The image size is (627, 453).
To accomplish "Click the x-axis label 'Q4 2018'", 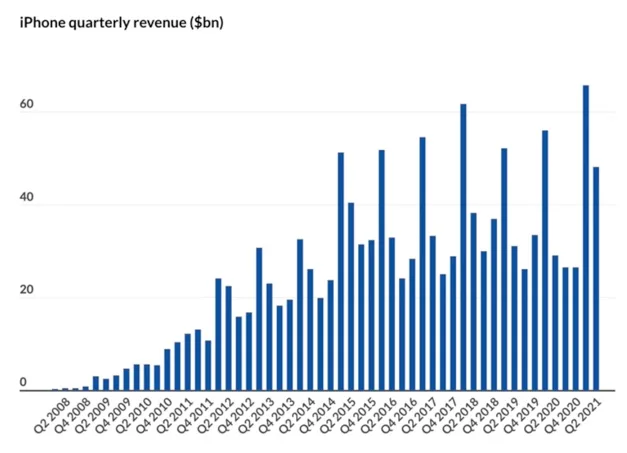I will [x=481, y=416].
